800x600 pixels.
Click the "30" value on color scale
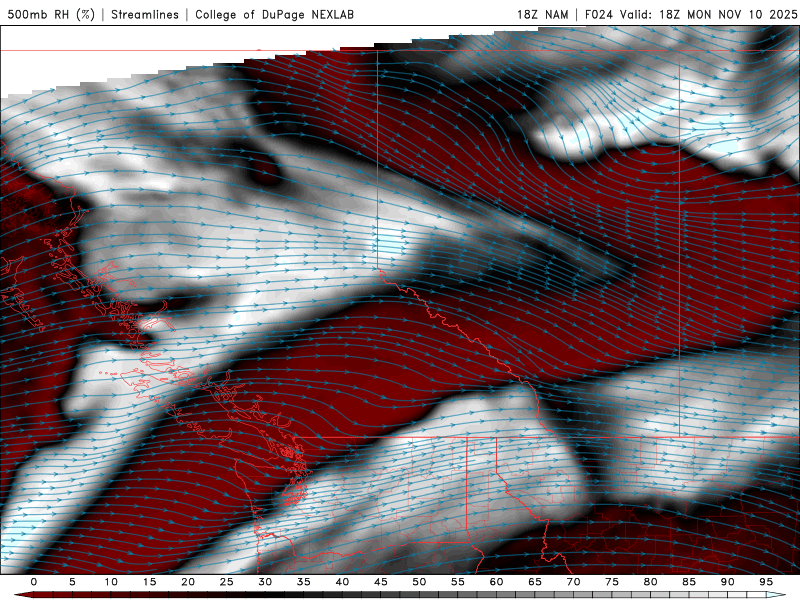pyautogui.click(x=265, y=582)
